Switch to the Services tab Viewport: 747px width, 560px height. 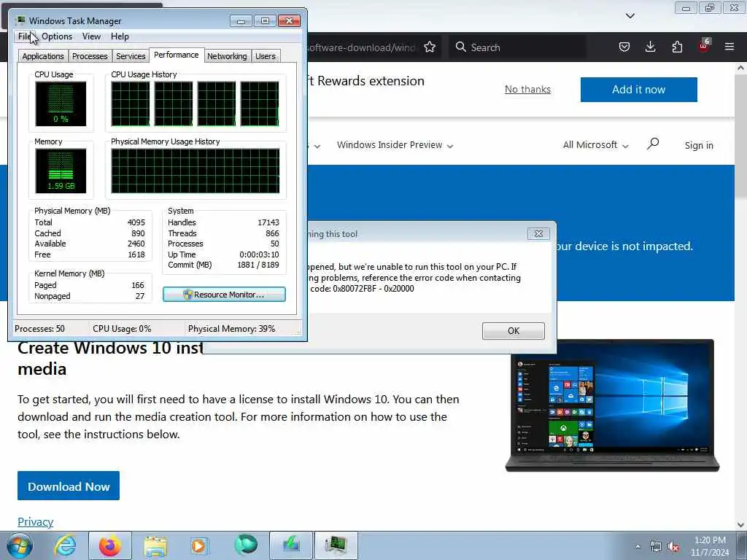(x=131, y=56)
